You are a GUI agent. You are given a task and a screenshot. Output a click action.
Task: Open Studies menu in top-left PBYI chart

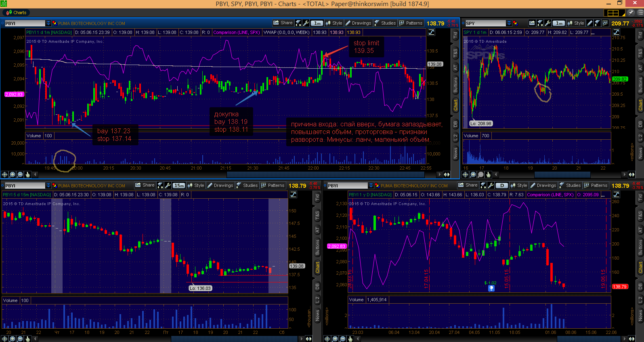(385, 23)
